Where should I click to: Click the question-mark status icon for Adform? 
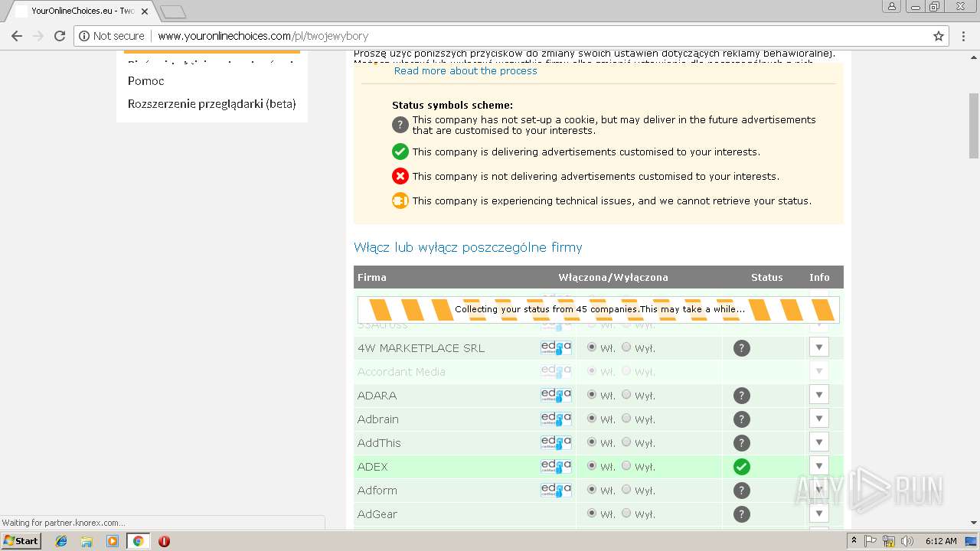(x=741, y=491)
